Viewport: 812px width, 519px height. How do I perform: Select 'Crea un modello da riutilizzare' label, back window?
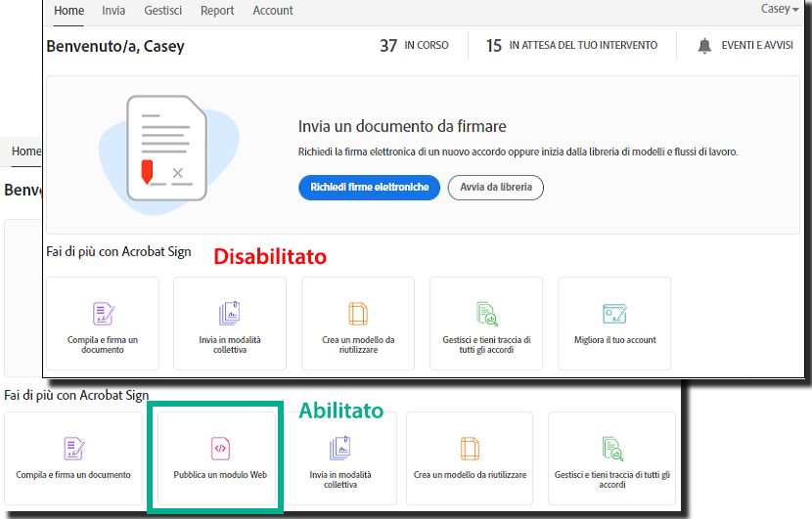pos(470,474)
